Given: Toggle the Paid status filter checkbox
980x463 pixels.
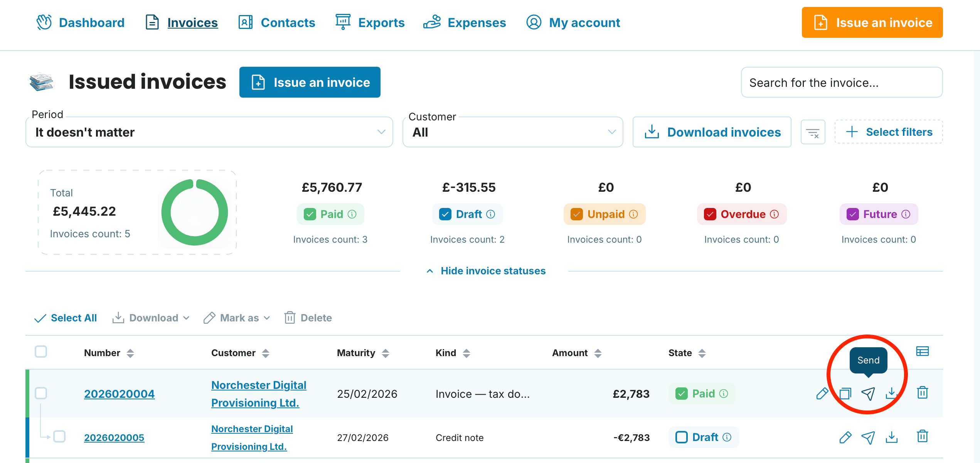Looking at the screenshot, I should pyautogui.click(x=310, y=214).
